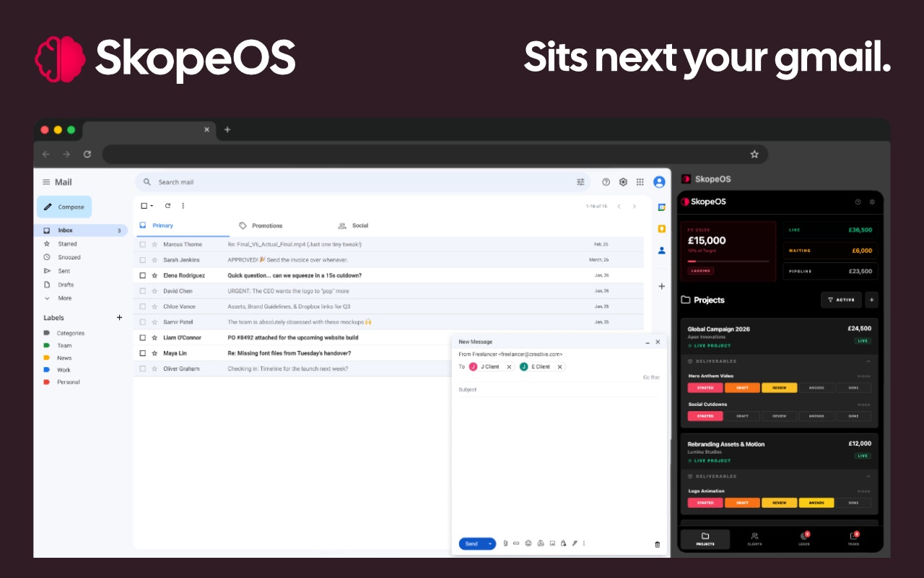Open Google apps grid
Image resolution: width=924 pixels, height=578 pixels.
tap(640, 182)
